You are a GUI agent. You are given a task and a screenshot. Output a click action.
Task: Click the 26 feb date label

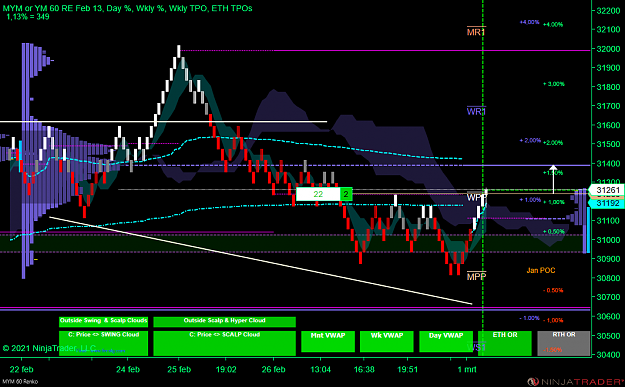[273, 369]
